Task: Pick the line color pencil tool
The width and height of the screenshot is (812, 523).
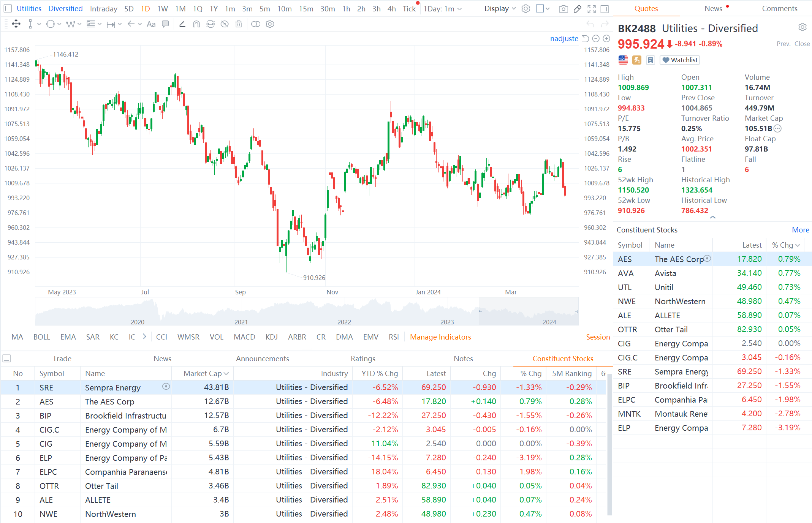Action: click(x=182, y=24)
